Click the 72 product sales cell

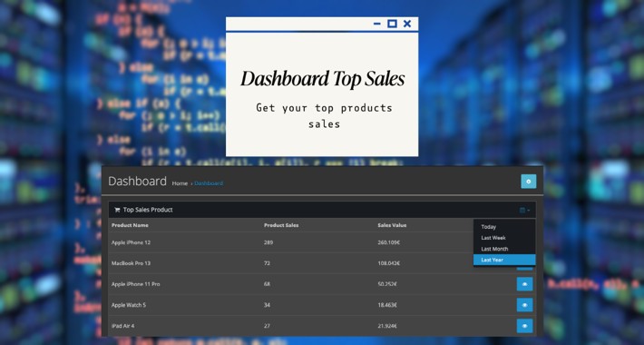coord(267,263)
